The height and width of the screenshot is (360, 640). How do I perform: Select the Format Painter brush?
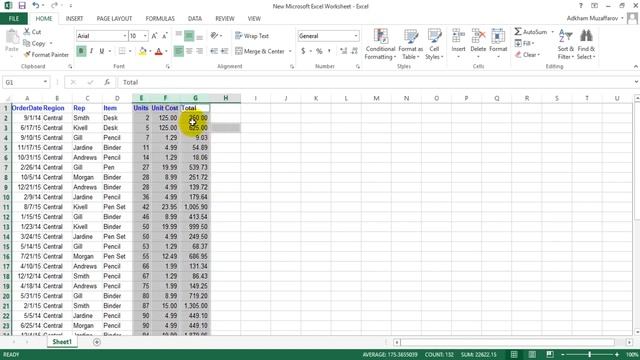pyautogui.click(x=27, y=54)
